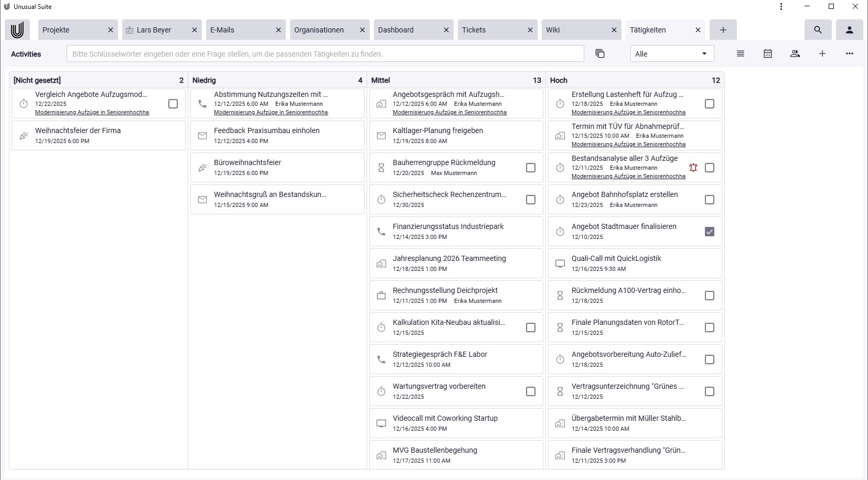Click the copy windows icon beside search field
868x480 pixels.
[600, 53]
